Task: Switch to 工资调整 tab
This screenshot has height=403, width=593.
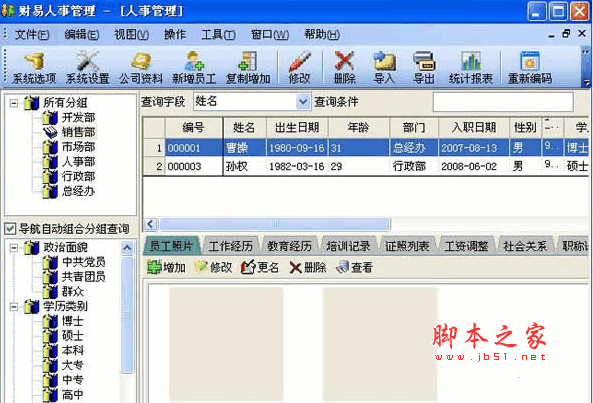Action: click(x=466, y=246)
